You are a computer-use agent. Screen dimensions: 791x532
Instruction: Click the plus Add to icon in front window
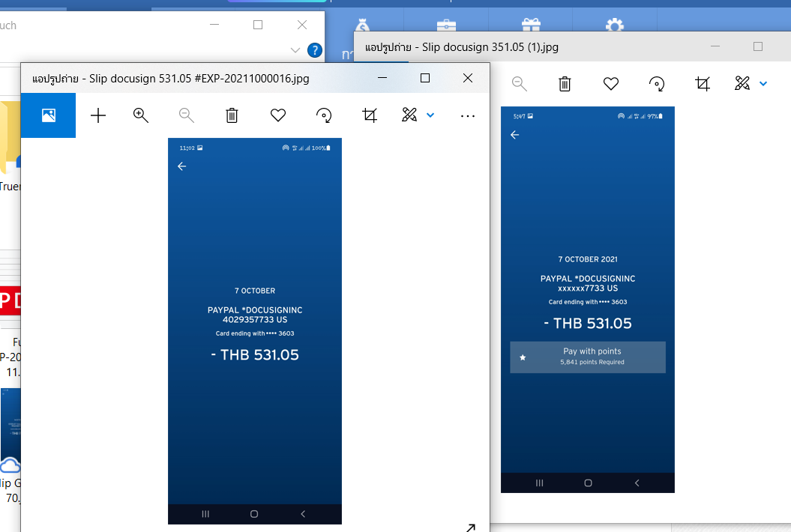click(98, 115)
